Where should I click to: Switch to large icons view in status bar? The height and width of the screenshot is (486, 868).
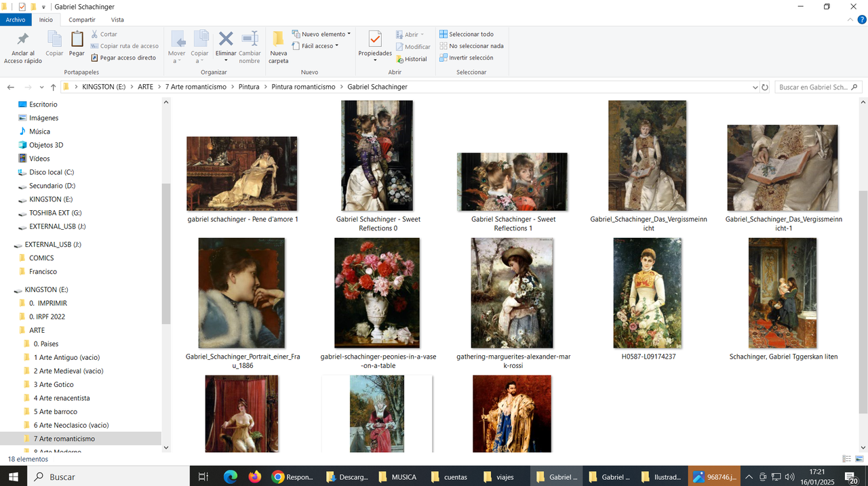[x=859, y=459]
